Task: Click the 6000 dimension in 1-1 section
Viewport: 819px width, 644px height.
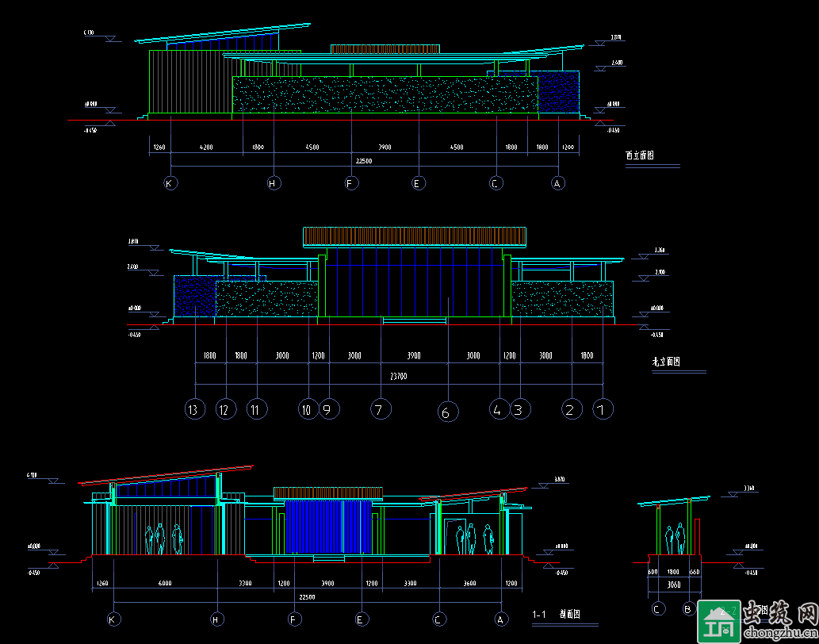Action: [165, 584]
